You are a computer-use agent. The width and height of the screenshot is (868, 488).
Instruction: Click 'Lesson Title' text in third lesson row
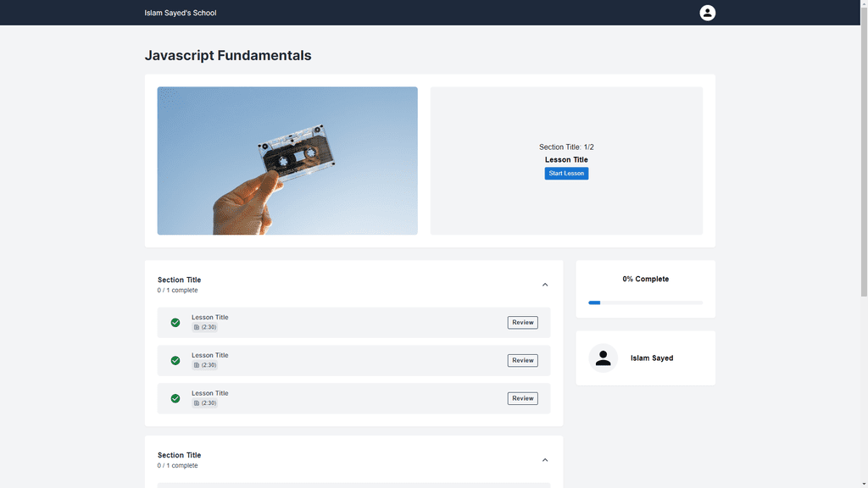click(210, 393)
